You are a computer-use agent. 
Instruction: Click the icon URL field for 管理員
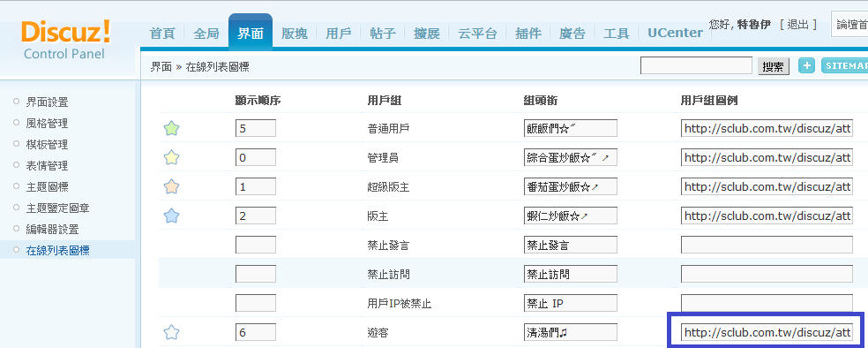767,158
